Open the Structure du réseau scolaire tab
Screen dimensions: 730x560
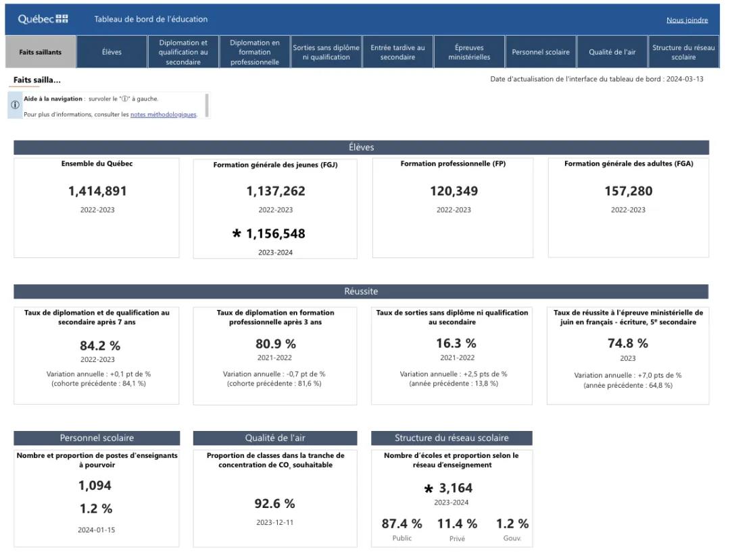[683, 51]
